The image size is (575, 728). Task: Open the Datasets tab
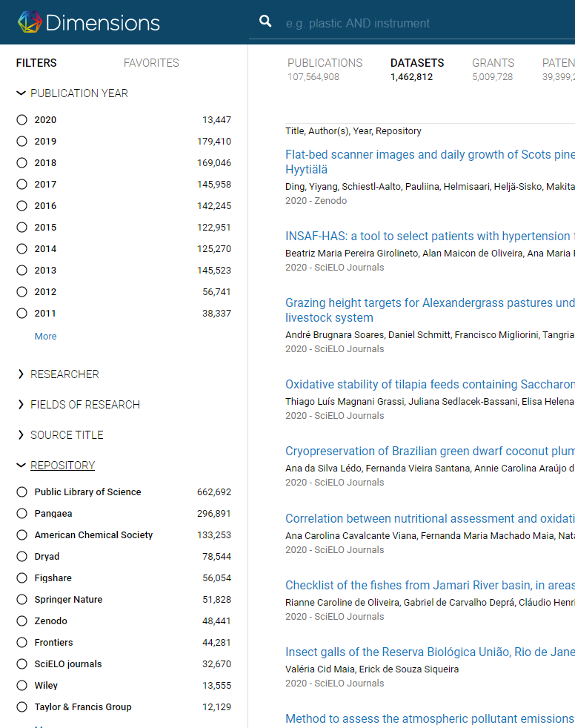[x=416, y=69]
